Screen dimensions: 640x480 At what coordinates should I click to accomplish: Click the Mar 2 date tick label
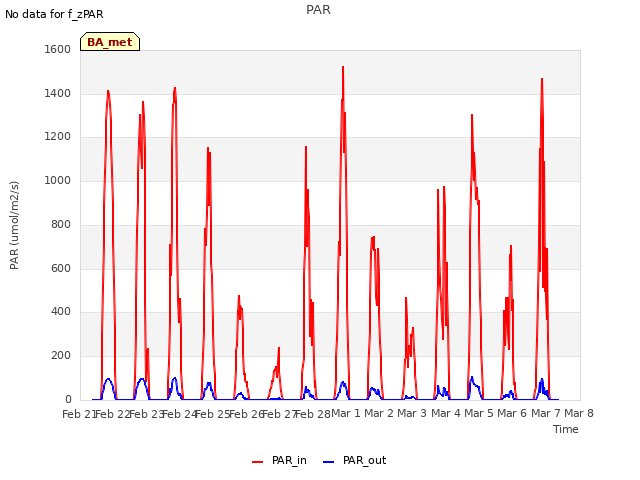[379, 413]
